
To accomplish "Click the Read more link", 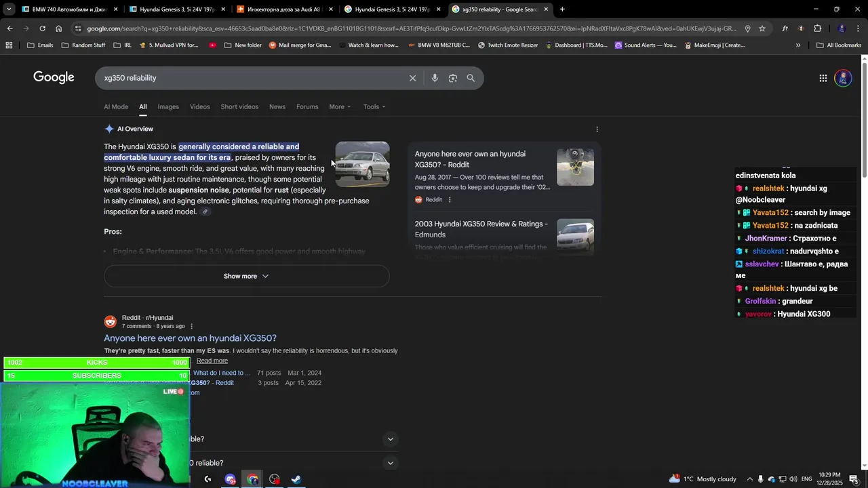I will 212,361.
